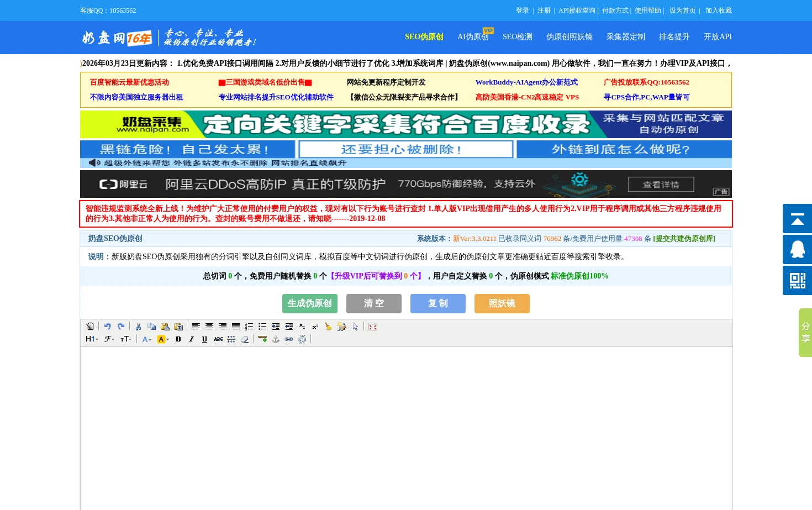The height and width of the screenshot is (510, 812).
Task: Copy the content with the 复制 button
Action: click(x=438, y=303)
